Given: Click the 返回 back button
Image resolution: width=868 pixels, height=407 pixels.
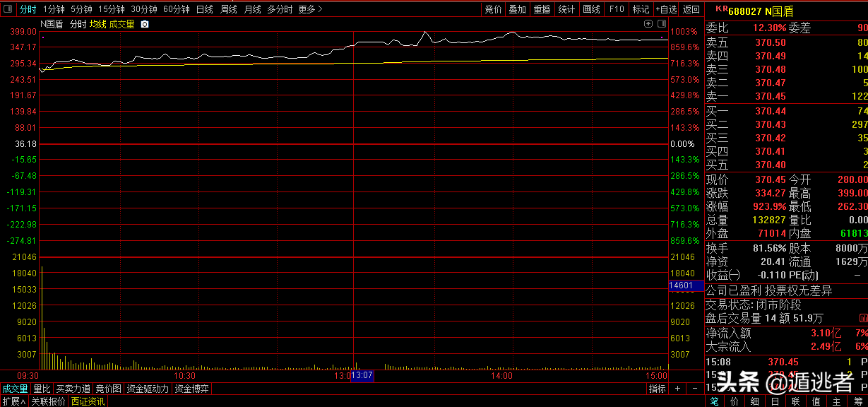Looking at the screenshot, I should [x=691, y=9].
